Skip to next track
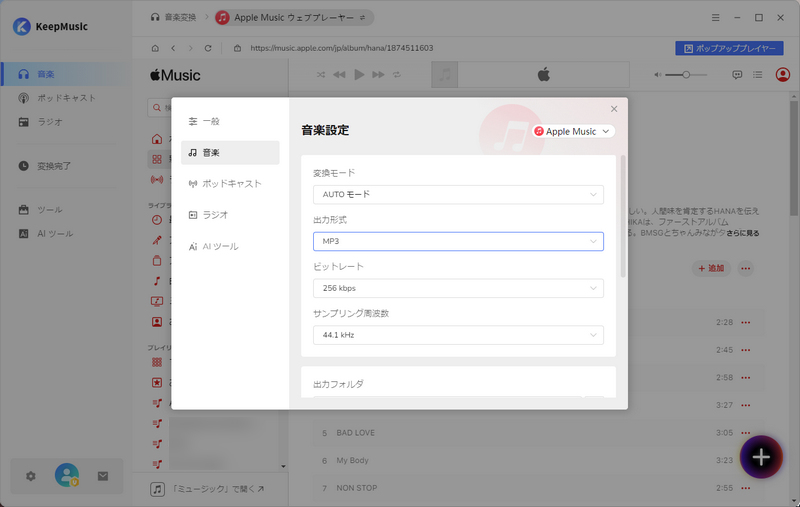Screen dimensions: 800x507 378,74
